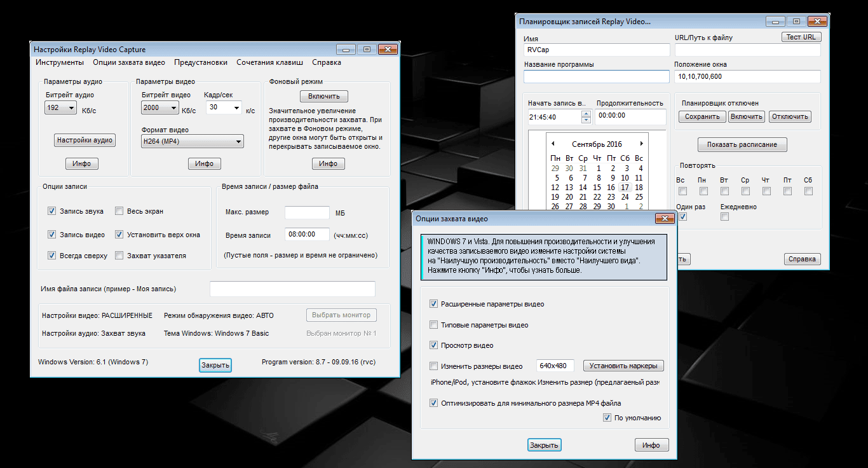Go to previous month in calendar
Screen dimensions: 868x468
click(x=553, y=144)
